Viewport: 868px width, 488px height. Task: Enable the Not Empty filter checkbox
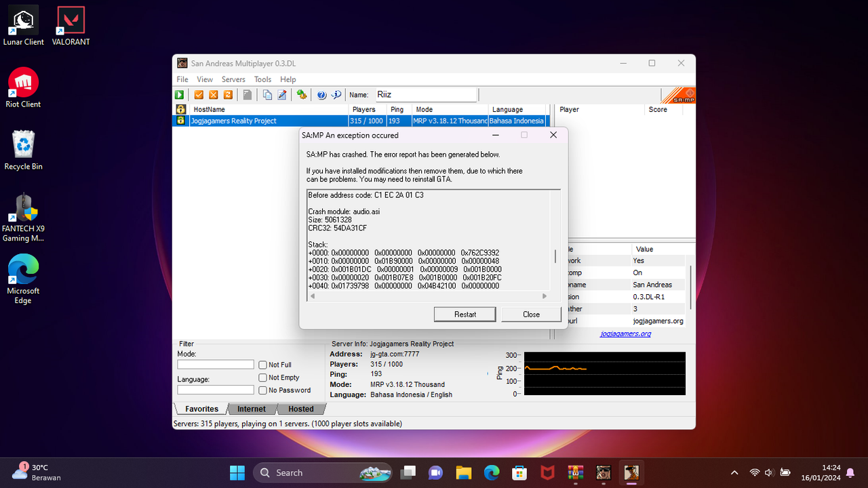click(262, 378)
